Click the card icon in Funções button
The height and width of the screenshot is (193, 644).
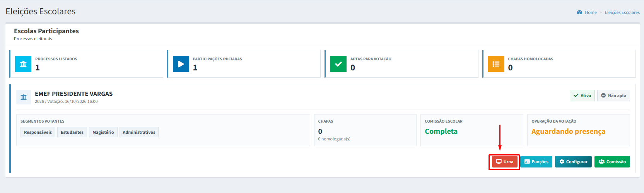[527, 162]
